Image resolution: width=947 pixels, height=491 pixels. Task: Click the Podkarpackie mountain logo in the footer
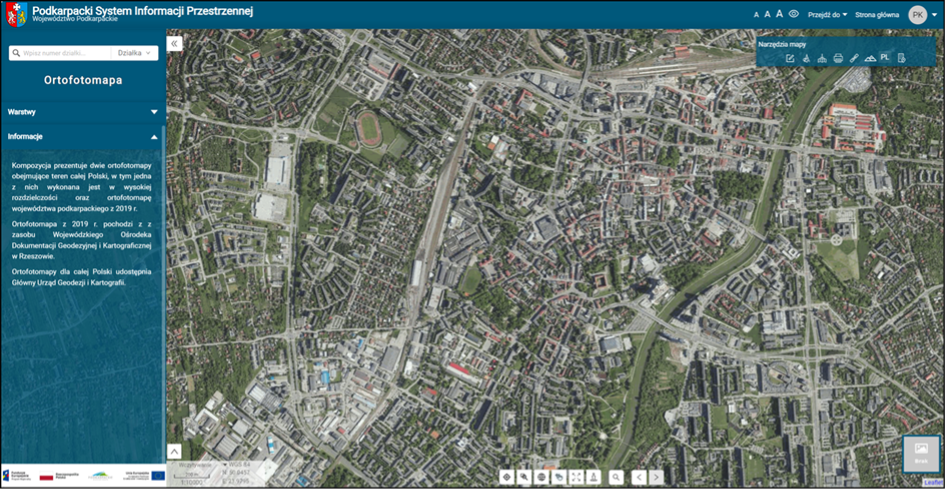pyautogui.click(x=100, y=476)
